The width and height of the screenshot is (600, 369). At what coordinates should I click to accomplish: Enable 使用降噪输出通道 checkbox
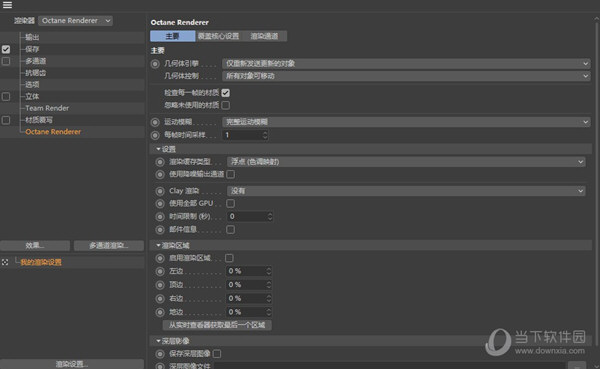[x=230, y=174]
